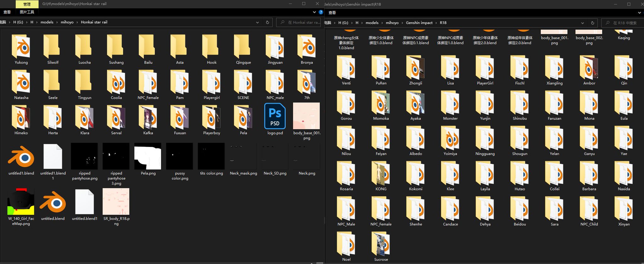Click Honkai star rail breadcrumb segment
644x264 pixels.
[x=94, y=22]
